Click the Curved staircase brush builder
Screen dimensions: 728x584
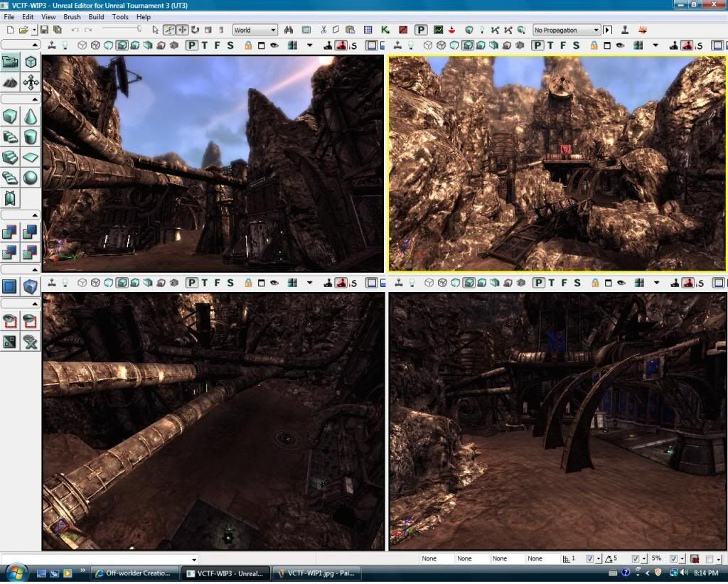(x=10, y=137)
